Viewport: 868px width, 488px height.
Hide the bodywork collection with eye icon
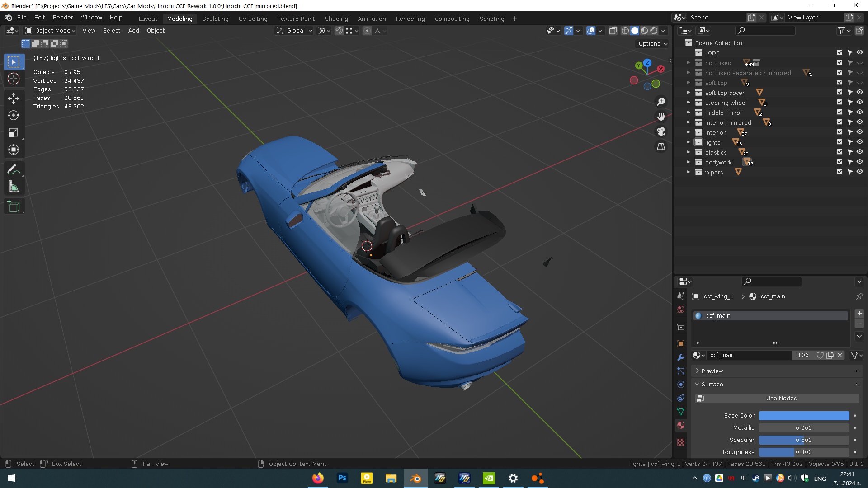(x=860, y=162)
